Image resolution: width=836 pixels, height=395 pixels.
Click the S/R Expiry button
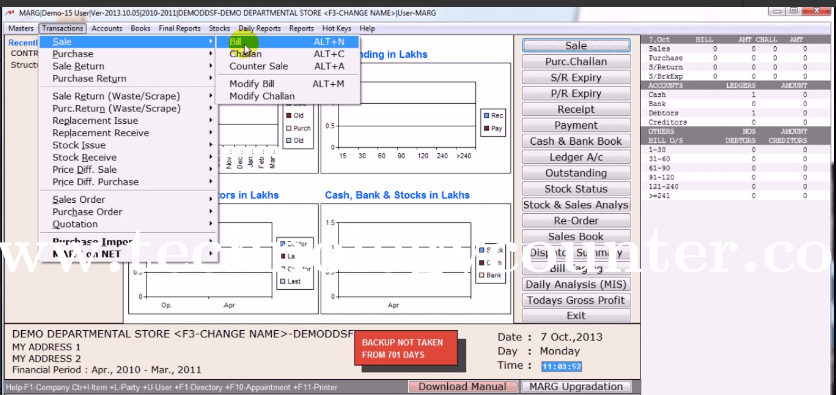click(576, 78)
